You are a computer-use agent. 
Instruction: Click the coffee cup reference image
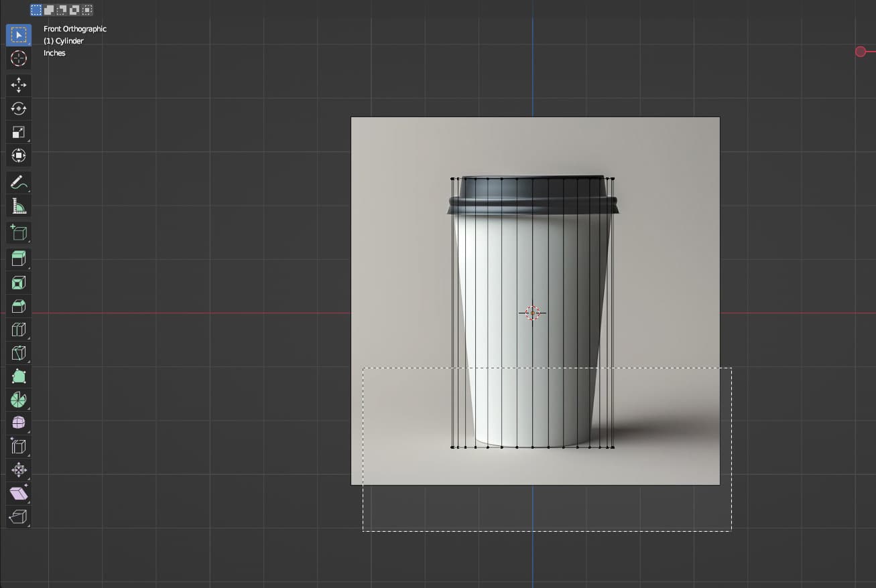pos(536,301)
